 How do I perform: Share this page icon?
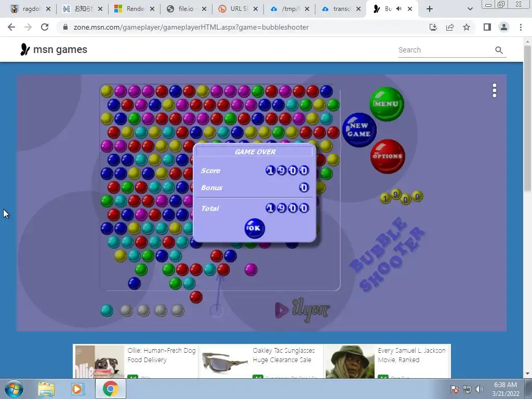(x=450, y=27)
